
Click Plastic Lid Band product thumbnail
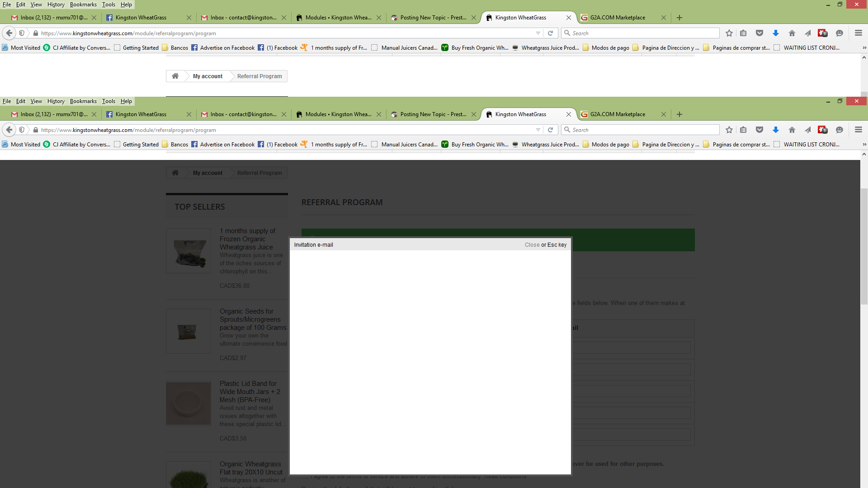(x=189, y=404)
